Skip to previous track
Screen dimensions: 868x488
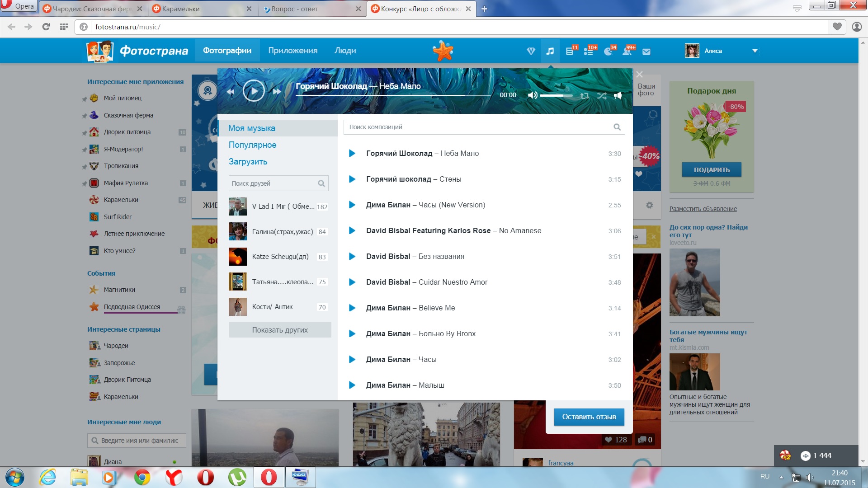click(x=231, y=92)
